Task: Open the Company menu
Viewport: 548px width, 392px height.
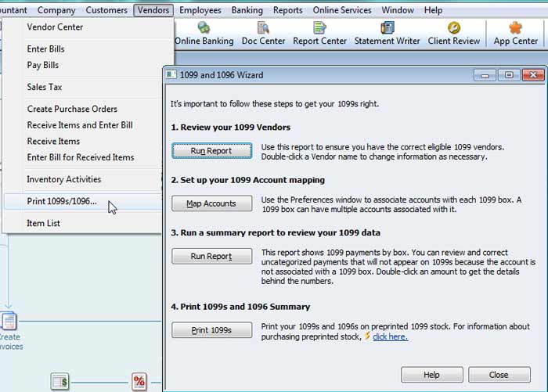Action: coord(56,10)
